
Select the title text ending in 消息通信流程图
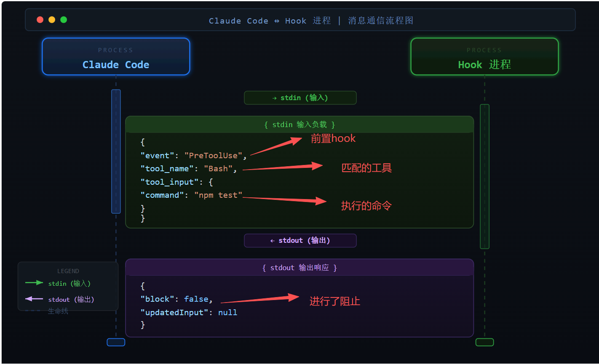[311, 21]
